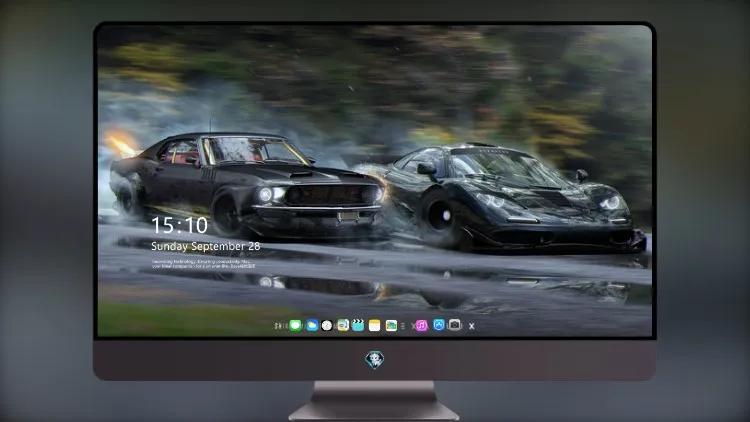Open the dock icon between Clock and clapperboard
The image size is (750, 422).
tap(342, 326)
